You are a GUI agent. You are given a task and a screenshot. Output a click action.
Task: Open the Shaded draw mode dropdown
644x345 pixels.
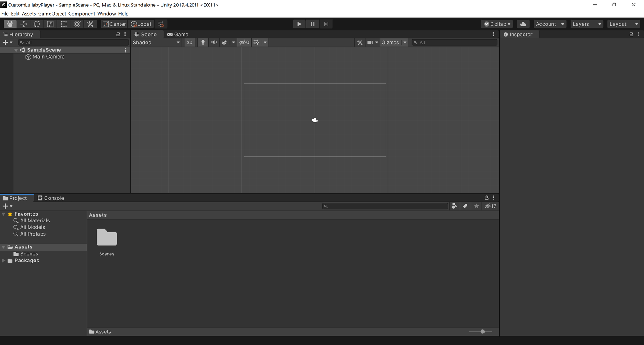(157, 43)
